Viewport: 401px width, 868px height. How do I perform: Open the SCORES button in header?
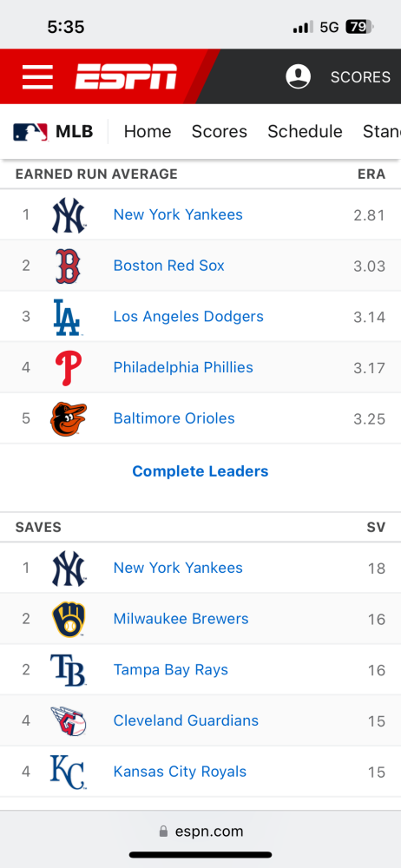click(x=360, y=77)
